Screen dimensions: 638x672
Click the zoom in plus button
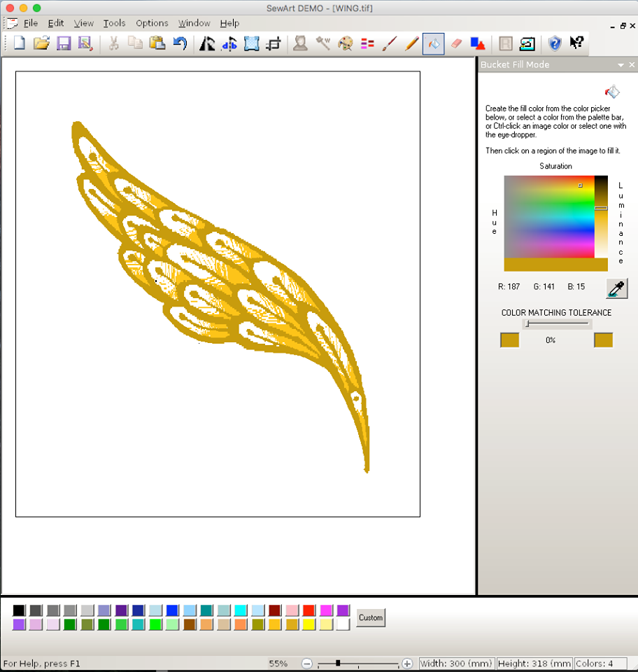click(x=407, y=664)
